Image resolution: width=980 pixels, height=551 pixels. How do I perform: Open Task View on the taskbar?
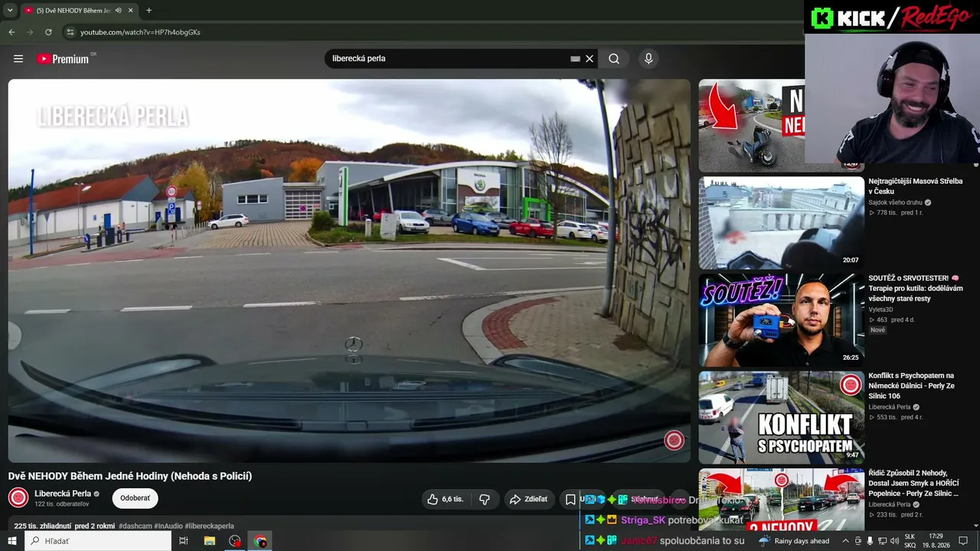tap(184, 541)
